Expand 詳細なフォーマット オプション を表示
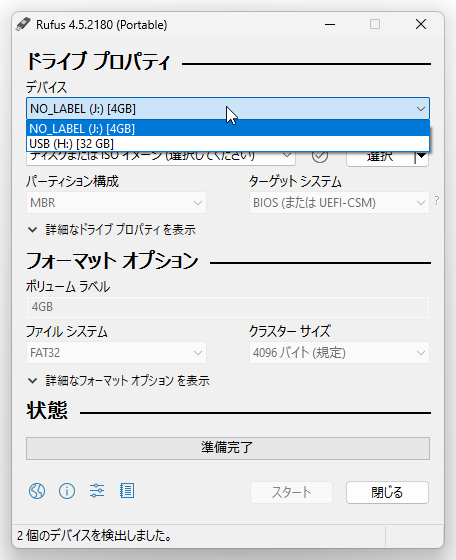The image size is (456, 560). pos(119,381)
